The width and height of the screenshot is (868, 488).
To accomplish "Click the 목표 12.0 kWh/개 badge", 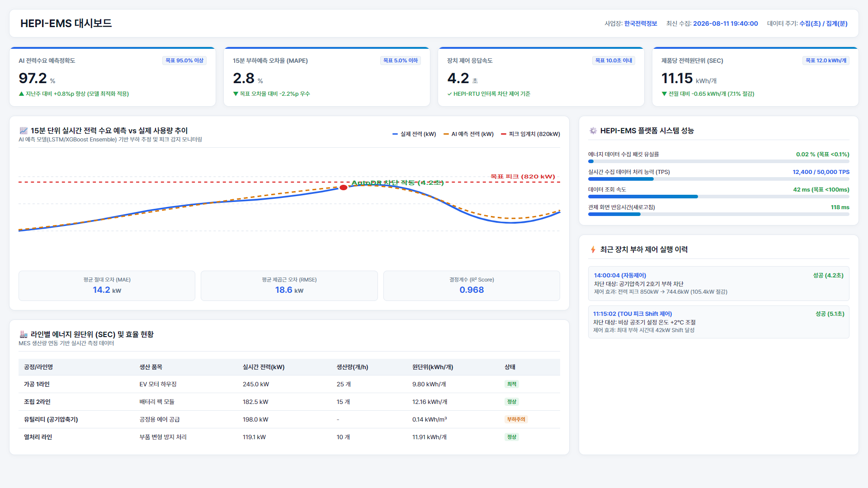I will tap(826, 61).
